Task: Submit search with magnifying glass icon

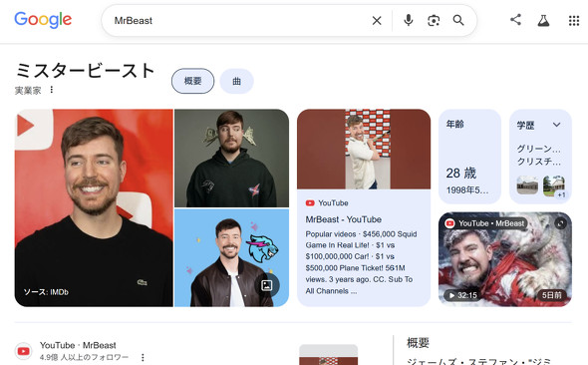Action: 458,20
